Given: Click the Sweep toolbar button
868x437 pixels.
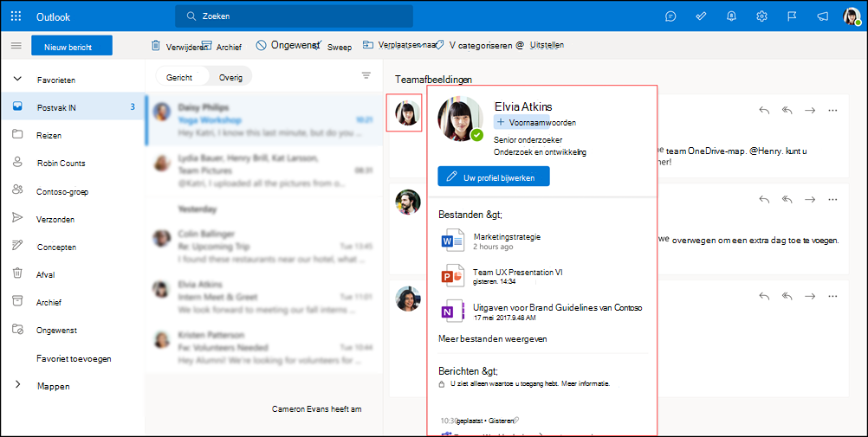Looking at the screenshot, I should pyautogui.click(x=333, y=47).
